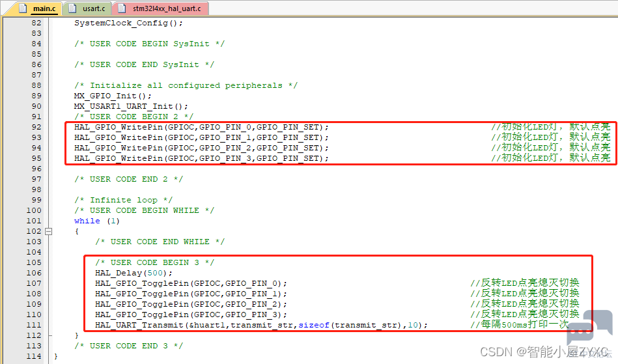Click the while (1) statement
Viewport: 618px width, 364px height.
[x=96, y=221]
